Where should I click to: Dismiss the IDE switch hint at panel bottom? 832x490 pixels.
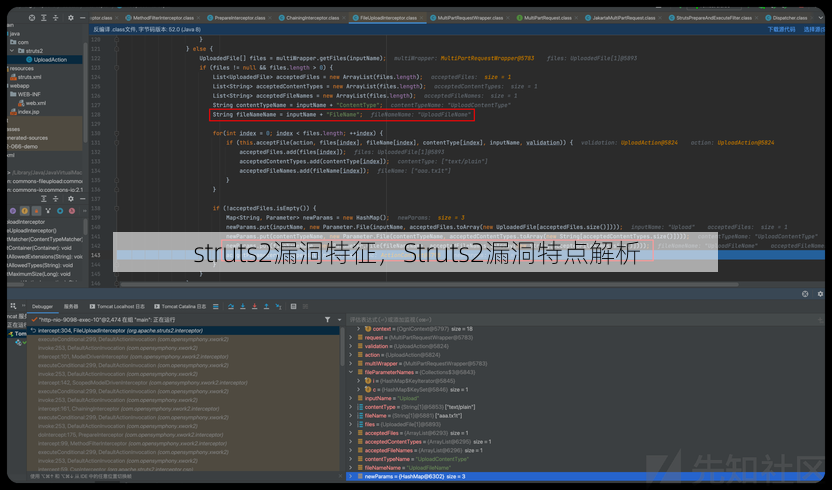point(341,476)
